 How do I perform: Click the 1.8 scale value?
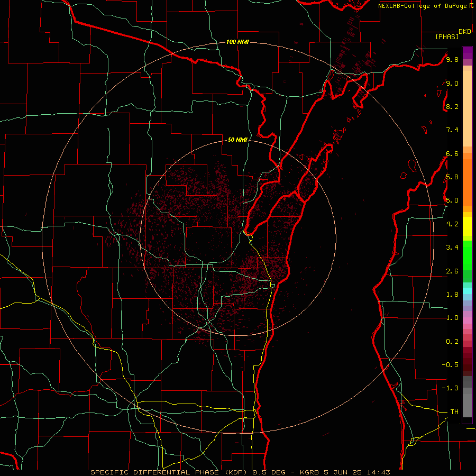452,295
